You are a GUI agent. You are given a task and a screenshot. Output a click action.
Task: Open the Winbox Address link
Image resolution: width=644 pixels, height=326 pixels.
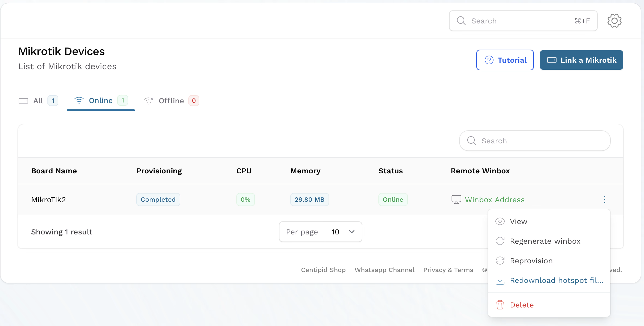point(495,200)
